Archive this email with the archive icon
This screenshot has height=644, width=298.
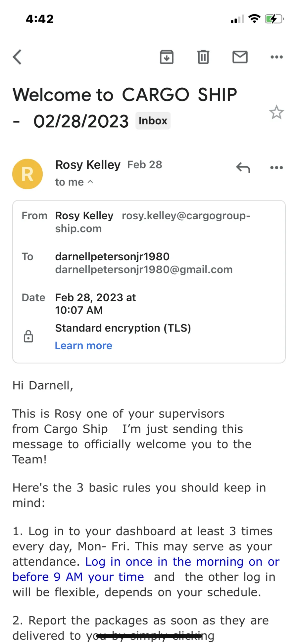click(x=167, y=57)
